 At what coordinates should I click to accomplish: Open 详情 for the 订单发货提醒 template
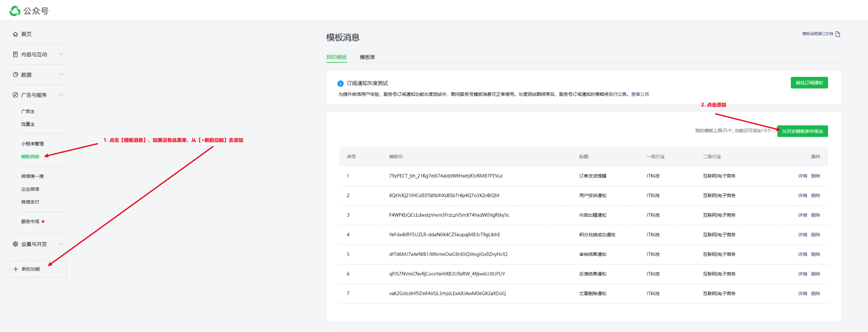click(x=802, y=176)
